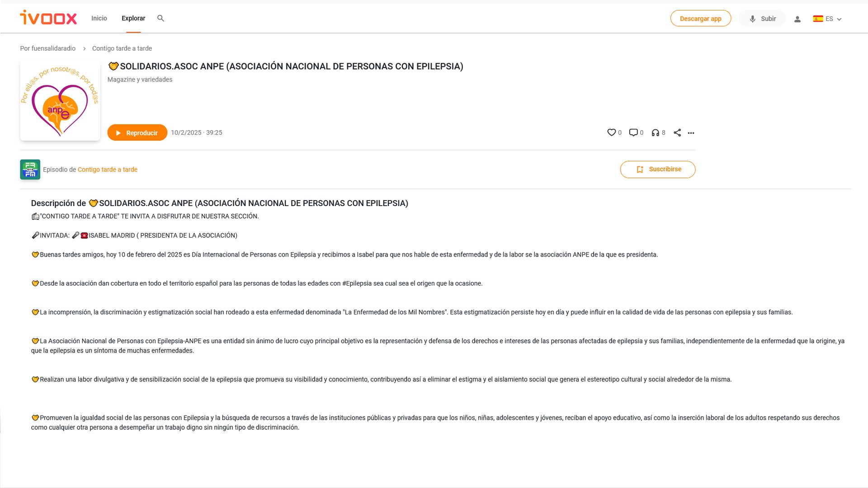Click the INVITADA: ISABEL MADRID line
This screenshot has height=488, width=868.
(x=134, y=235)
